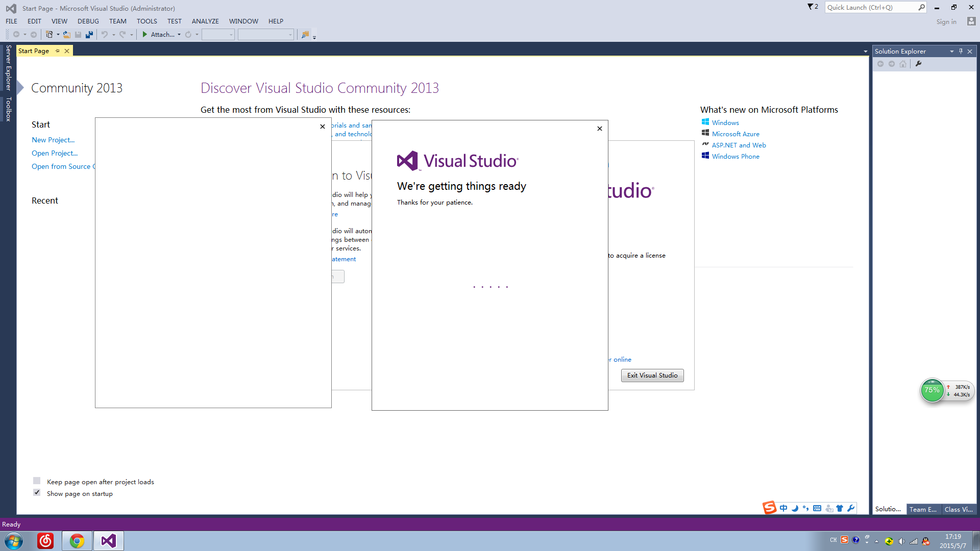980x551 pixels.
Task: Expand the Navigate Backward history dropdown
Action: (24, 35)
